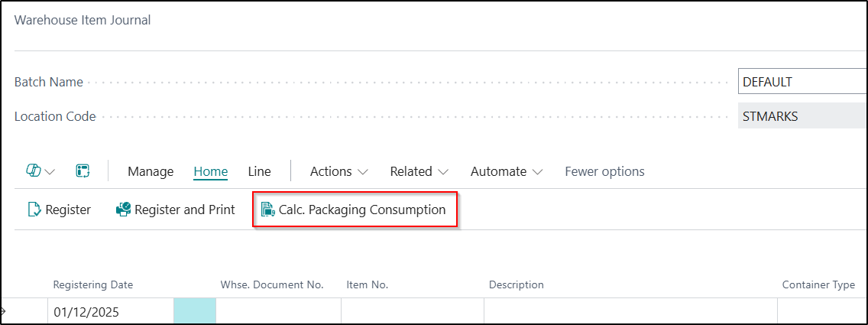This screenshot has height=325, width=868.
Task: Click the page layout icon beside Copilot
Action: click(83, 171)
